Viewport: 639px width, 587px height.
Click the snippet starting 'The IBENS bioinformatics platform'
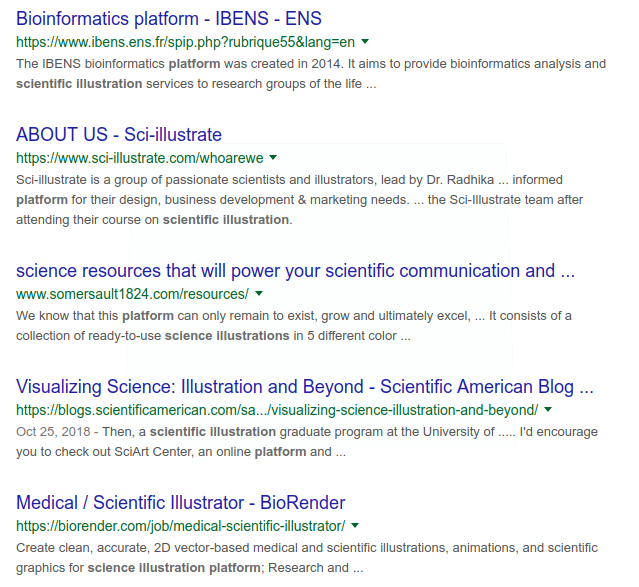click(311, 74)
